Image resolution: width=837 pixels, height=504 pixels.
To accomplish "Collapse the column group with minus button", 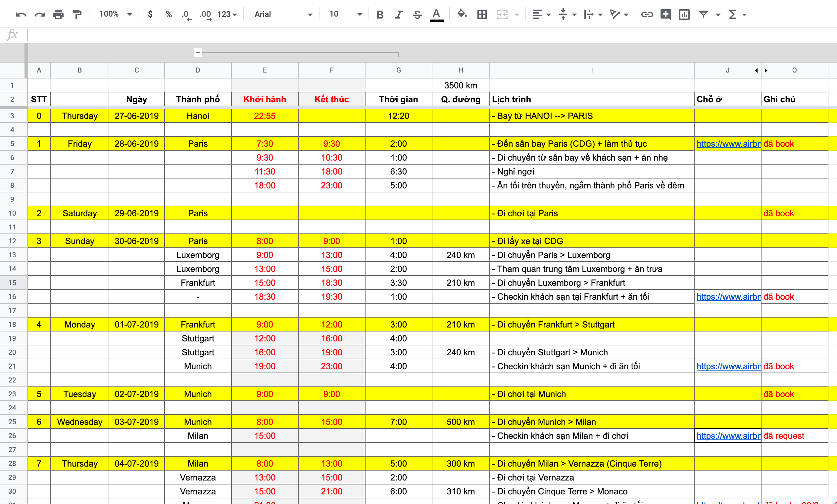I will [x=198, y=53].
